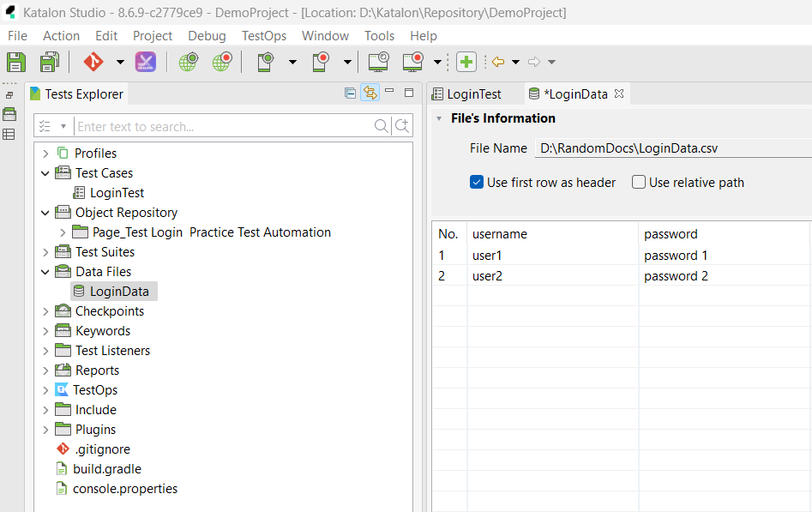The image size is (812, 512).
Task: Open the Self-Healing insights icon
Action: point(146,63)
